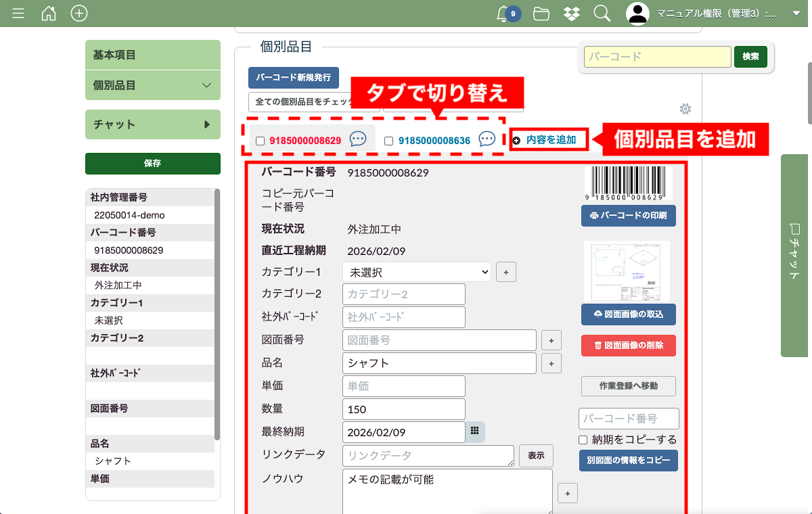Screen dimensions: 812x514
Task: Enable 納期をコピーする checkbox
Action: pos(583,440)
